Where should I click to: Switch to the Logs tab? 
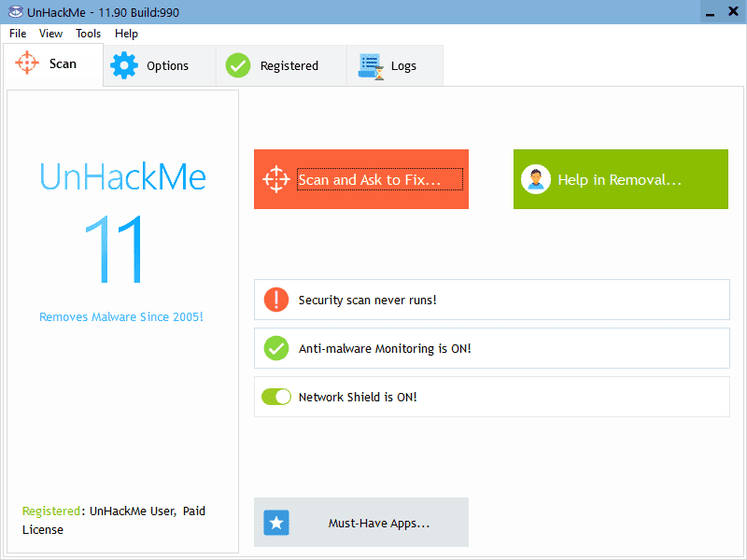pyautogui.click(x=395, y=65)
